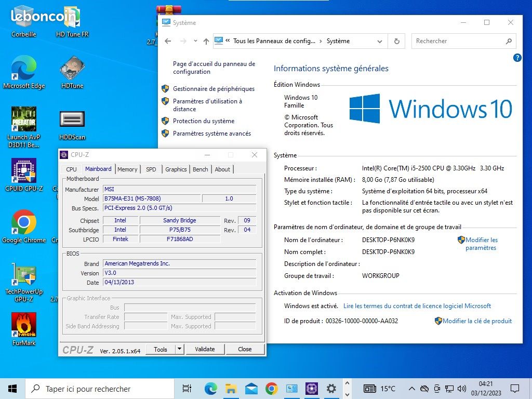This screenshot has height=399, width=532.
Task: Open the volume control in system tray
Action: pos(461,389)
